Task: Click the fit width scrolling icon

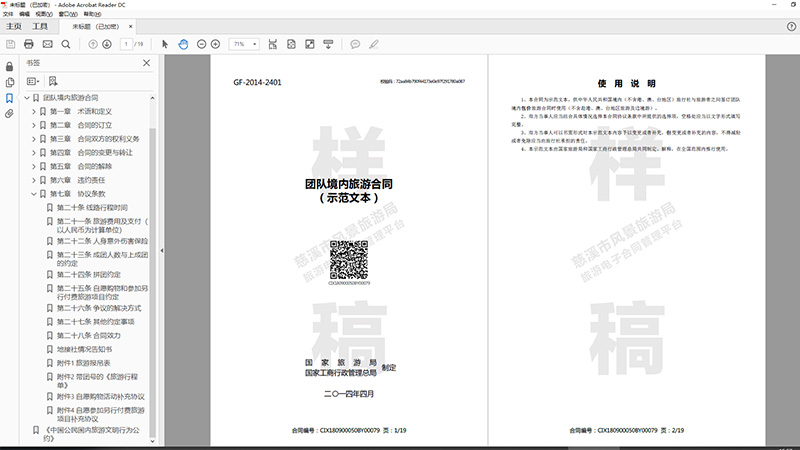Action: 272,44
